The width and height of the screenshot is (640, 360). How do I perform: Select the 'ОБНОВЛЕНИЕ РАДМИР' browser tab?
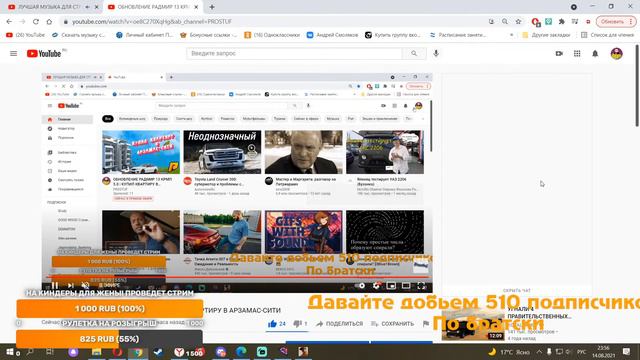click(x=153, y=7)
